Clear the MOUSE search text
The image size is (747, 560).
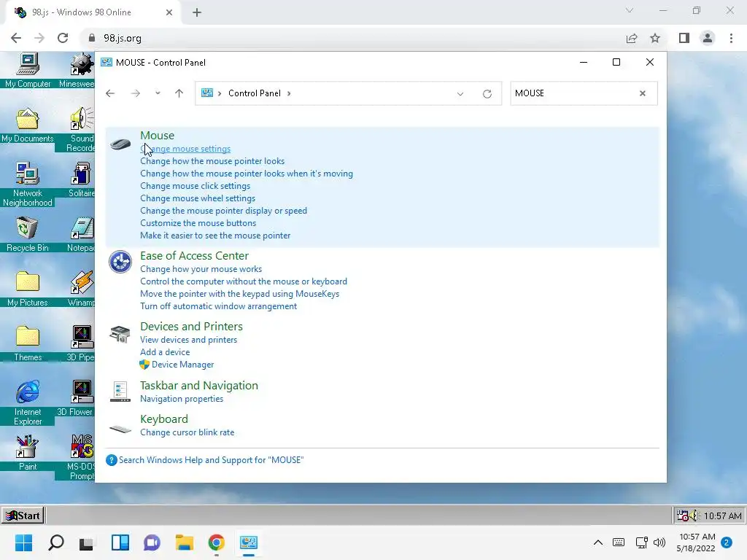643,93
